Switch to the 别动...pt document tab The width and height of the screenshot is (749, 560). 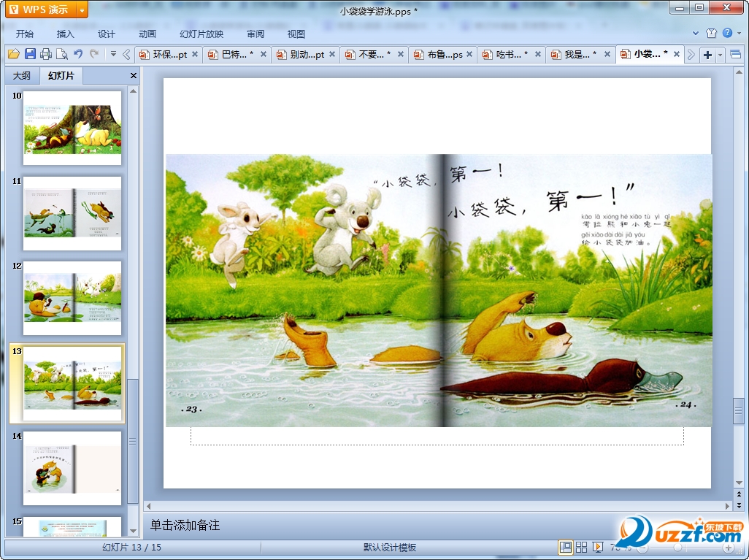(301, 55)
